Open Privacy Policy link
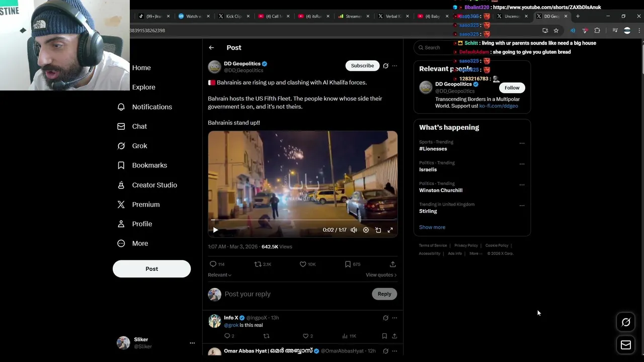Screen dimensions: 644x362 pyautogui.click(x=466, y=245)
